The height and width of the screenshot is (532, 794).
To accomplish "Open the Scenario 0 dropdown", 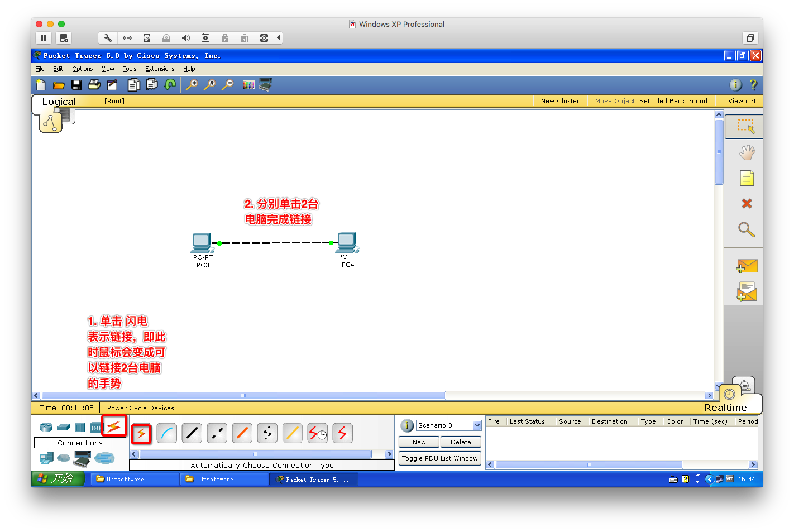I will 477,425.
